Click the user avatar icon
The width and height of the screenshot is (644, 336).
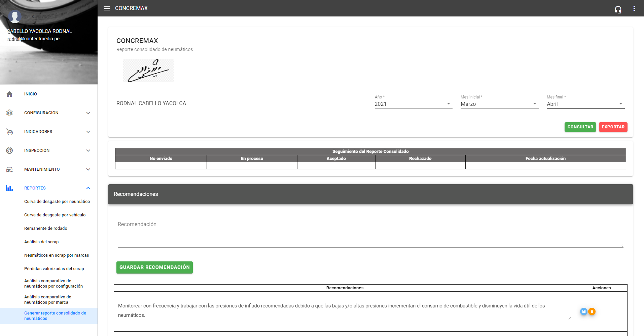point(15,16)
